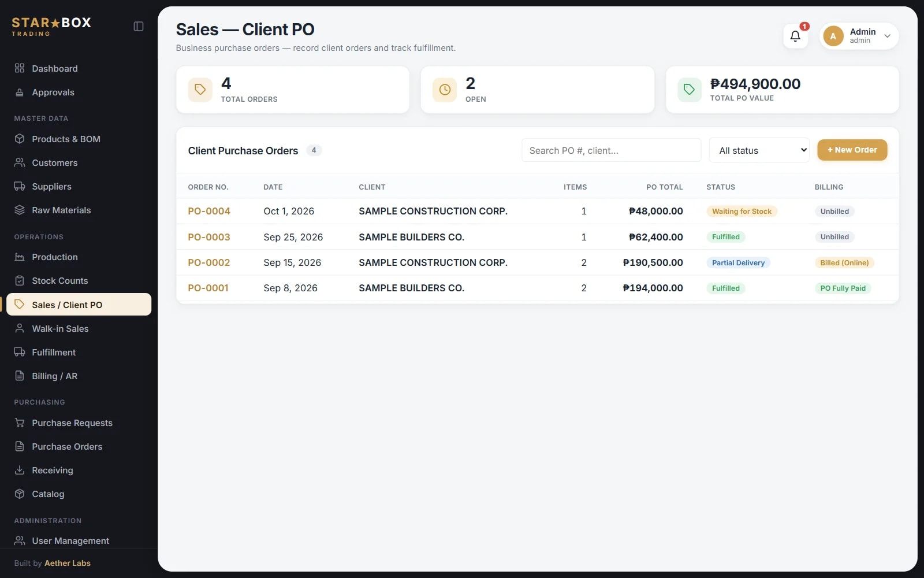Click the Total PO Value green tag icon
Screen dimensions: 924x578
click(x=690, y=90)
